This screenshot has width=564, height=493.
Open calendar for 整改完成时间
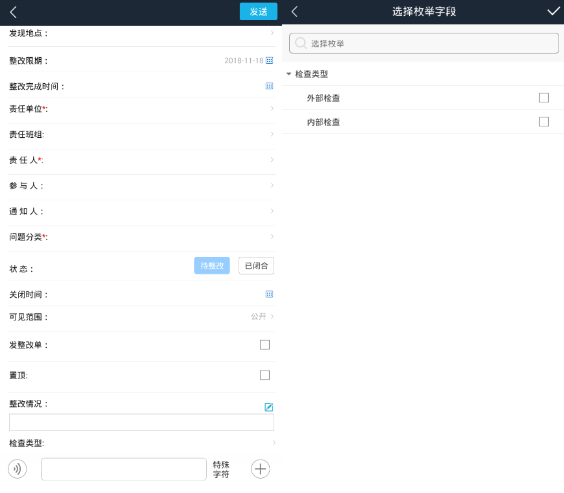click(x=269, y=86)
